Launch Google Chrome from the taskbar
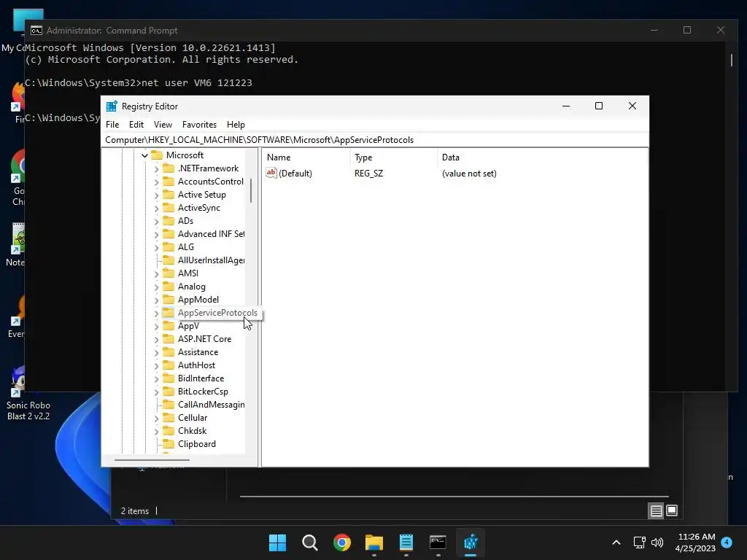The width and height of the screenshot is (747, 560). coord(342,542)
